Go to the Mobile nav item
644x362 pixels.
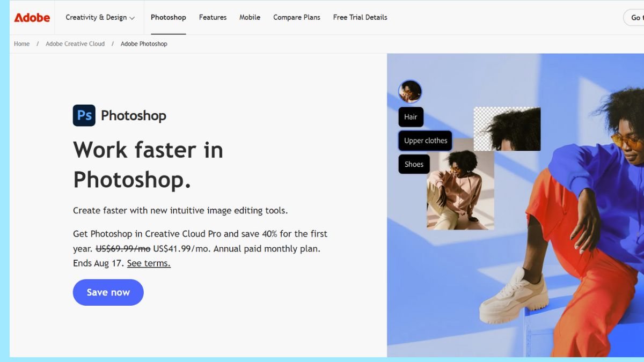[250, 17]
